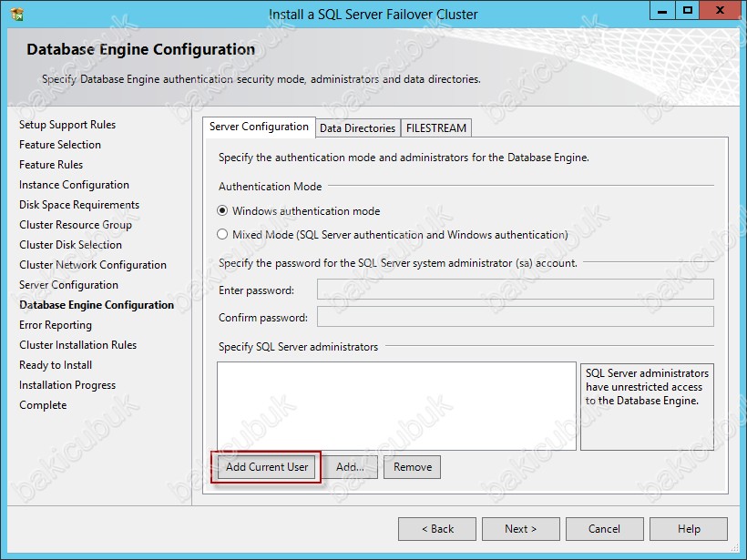
Task: Close the Failover Cluster setup window
Action: 720,11
